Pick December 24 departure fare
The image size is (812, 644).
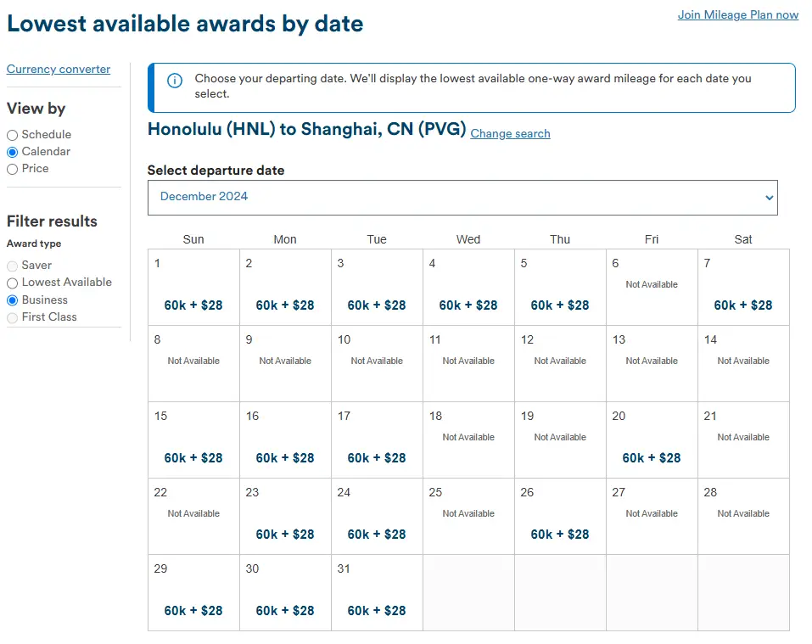(x=377, y=534)
